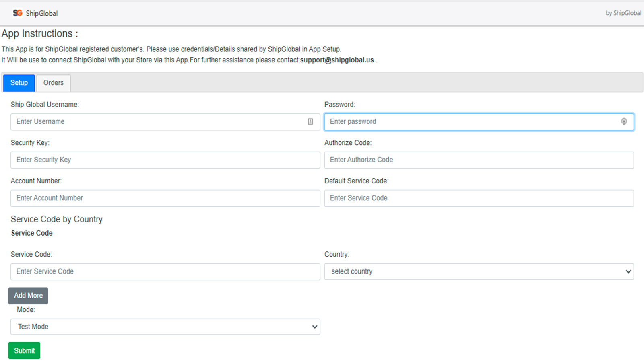
Task: Click the ShipGlobal title text in header
Action: coord(41,13)
